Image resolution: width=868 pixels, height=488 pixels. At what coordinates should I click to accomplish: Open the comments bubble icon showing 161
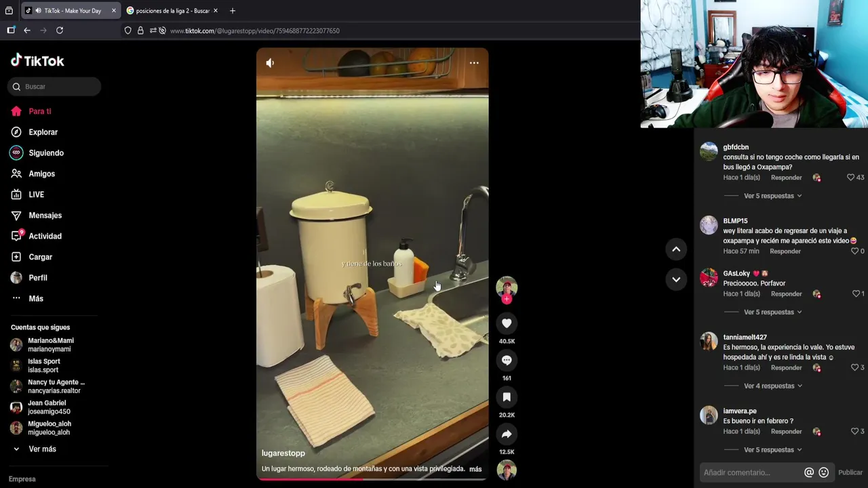(507, 360)
